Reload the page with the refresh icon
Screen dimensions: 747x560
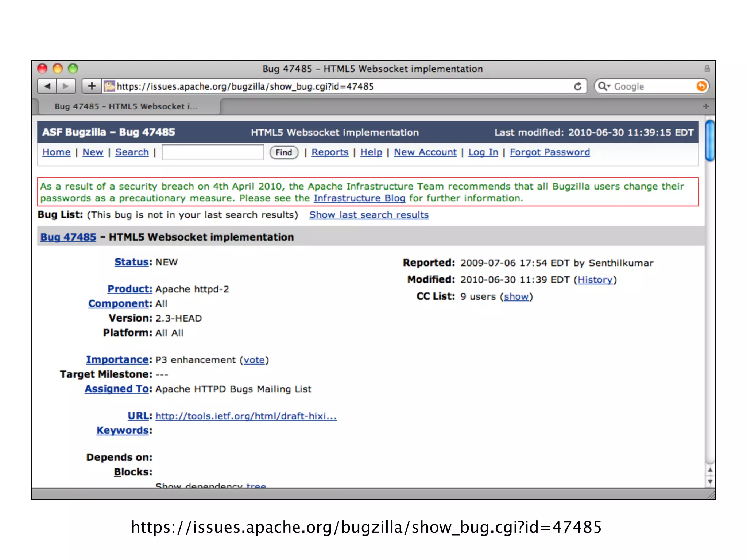(578, 86)
